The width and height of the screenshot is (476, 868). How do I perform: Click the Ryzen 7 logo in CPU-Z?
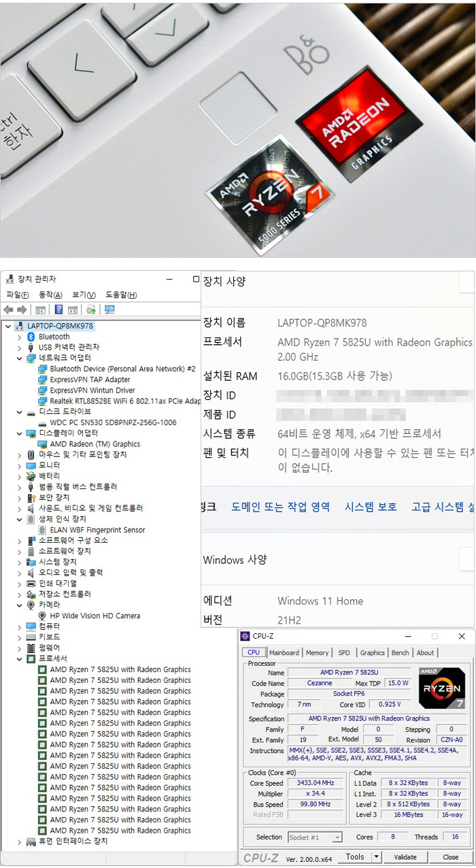click(442, 689)
